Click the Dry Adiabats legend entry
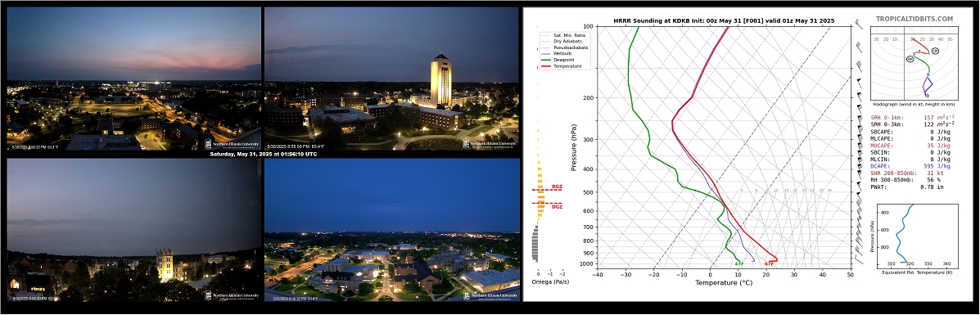 [x=561, y=41]
